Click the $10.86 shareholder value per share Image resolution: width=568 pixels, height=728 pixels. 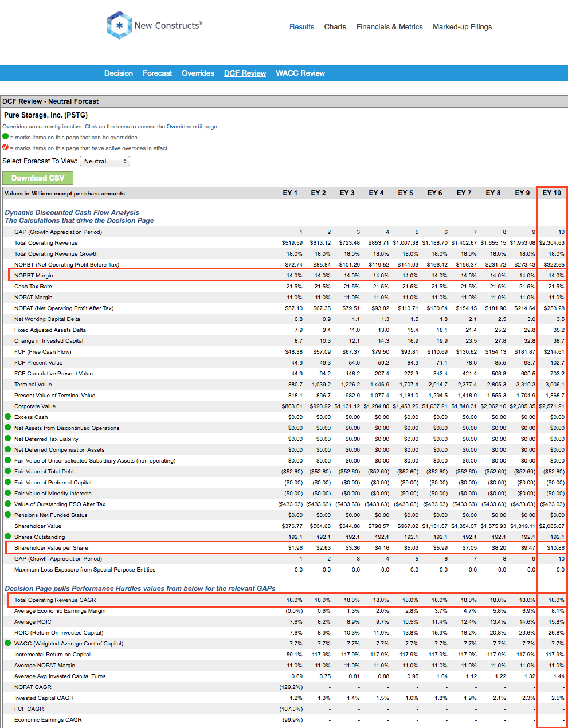555,548
